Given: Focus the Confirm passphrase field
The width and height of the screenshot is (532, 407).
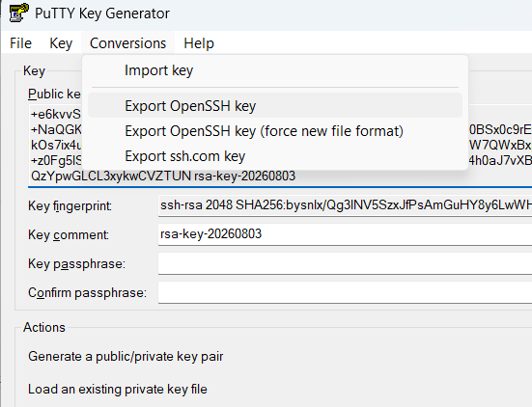Looking at the screenshot, I should (345, 292).
